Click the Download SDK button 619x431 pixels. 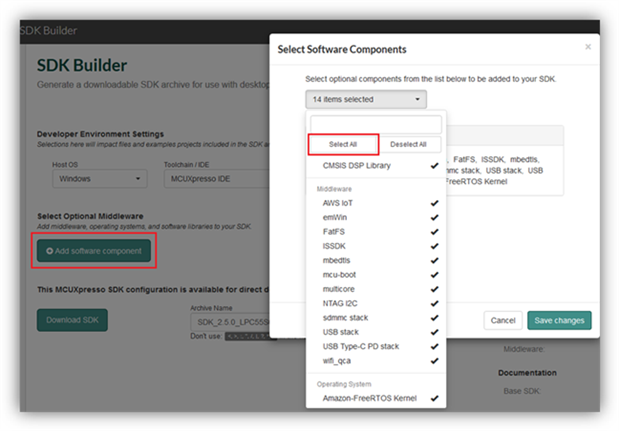[x=72, y=320]
